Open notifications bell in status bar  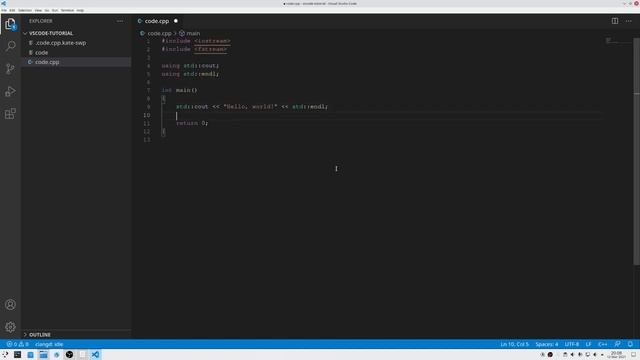[x=630, y=344]
